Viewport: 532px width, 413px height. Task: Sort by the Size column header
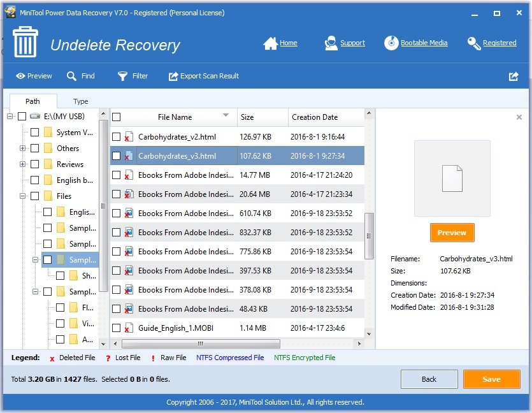click(x=262, y=117)
